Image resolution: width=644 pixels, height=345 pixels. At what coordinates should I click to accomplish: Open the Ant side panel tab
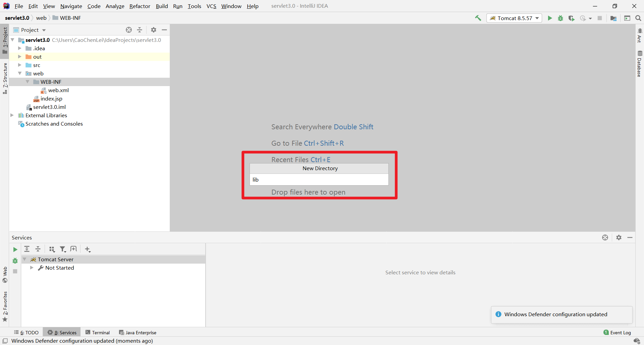pos(640,35)
